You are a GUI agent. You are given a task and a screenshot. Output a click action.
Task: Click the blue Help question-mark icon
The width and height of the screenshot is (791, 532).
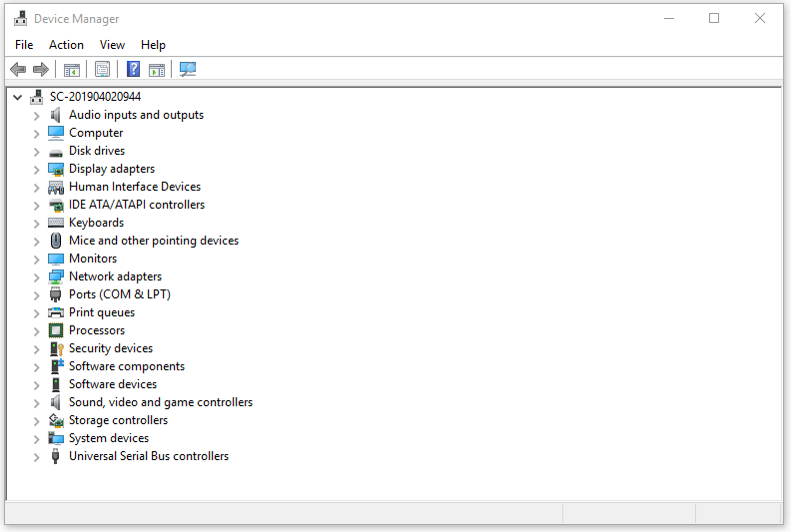pos(133,69)
